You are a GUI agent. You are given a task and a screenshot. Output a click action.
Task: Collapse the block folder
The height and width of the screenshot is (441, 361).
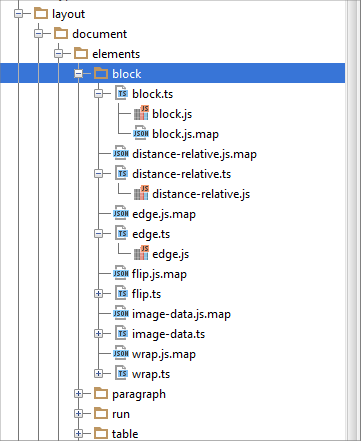(x=78, y=74)
